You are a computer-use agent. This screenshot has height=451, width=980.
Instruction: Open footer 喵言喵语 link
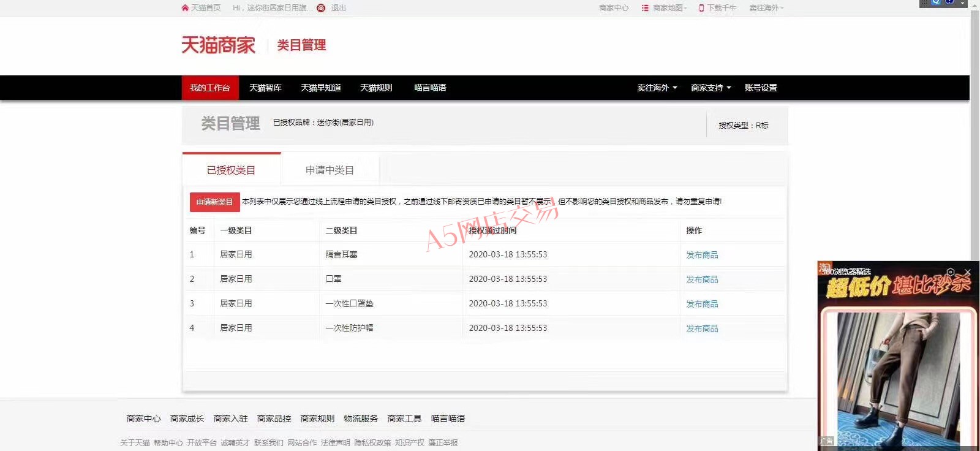[x=448, y=419]
